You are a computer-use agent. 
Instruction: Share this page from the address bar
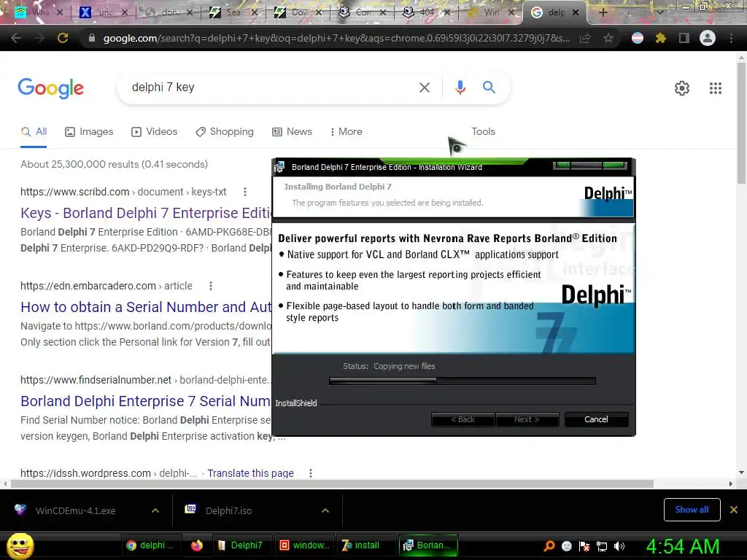coord(585,38)
